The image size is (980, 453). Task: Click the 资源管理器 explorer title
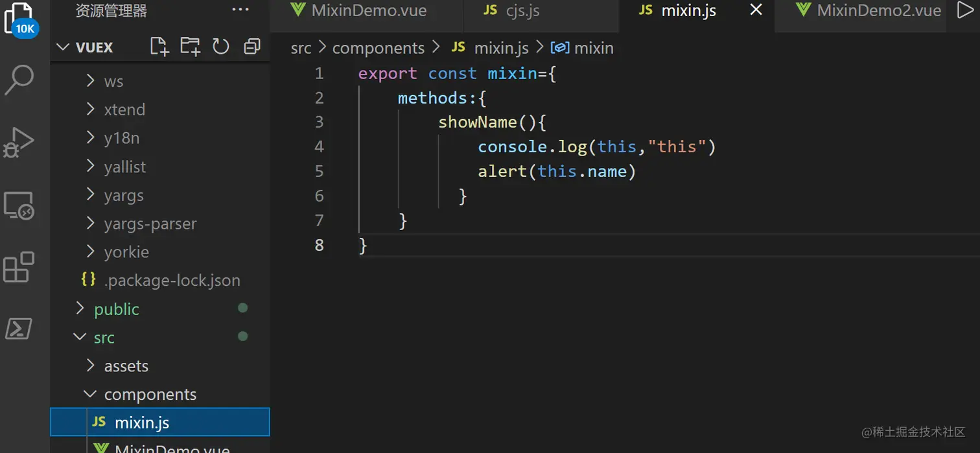point(111,10)
